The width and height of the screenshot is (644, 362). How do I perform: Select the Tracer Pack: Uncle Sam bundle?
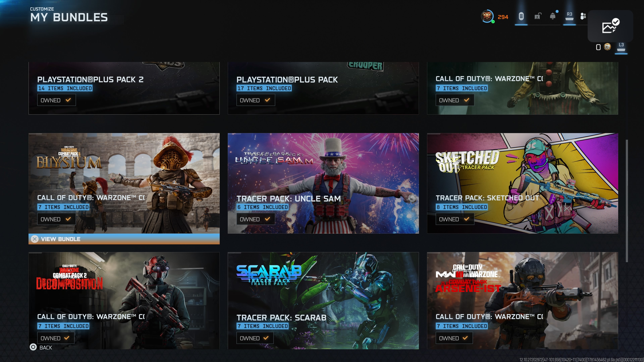tap(323, 183)
